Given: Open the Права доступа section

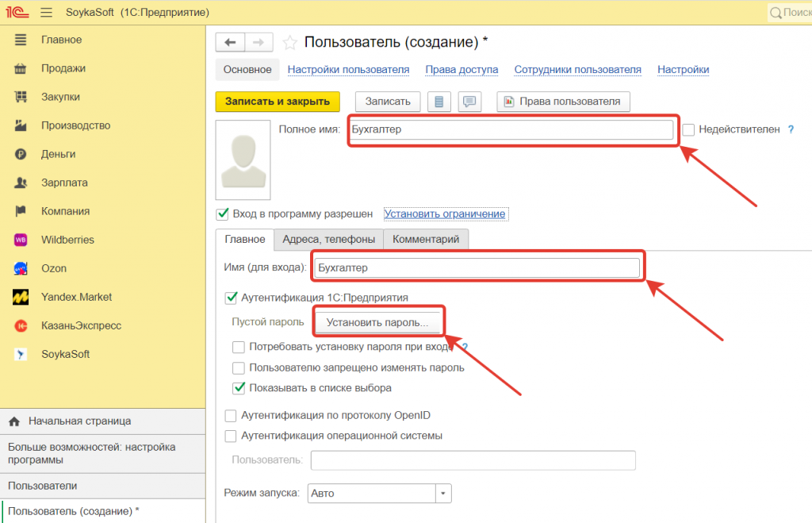Looking at the screenshot, I should point(462,70).
